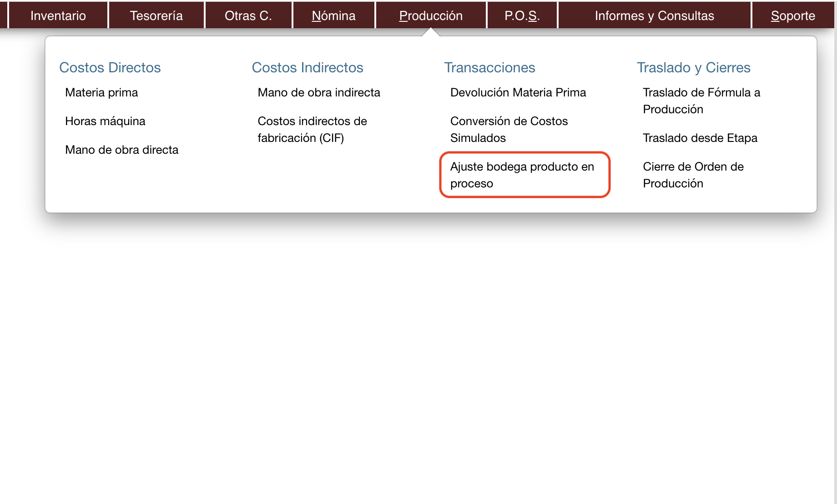Select Mano de obra directa
Viewport: 837px width, 504px height.
click(x=121, y=150)
